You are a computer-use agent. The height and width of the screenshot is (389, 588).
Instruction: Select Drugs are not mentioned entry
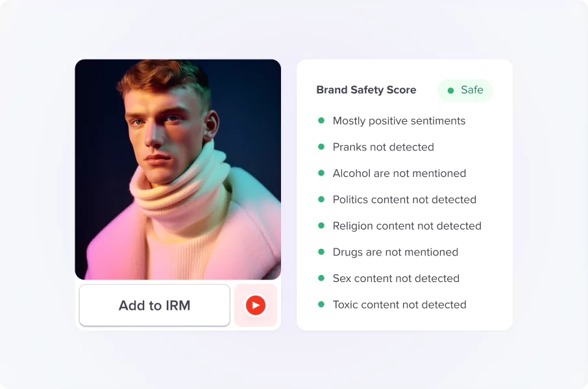395,252
